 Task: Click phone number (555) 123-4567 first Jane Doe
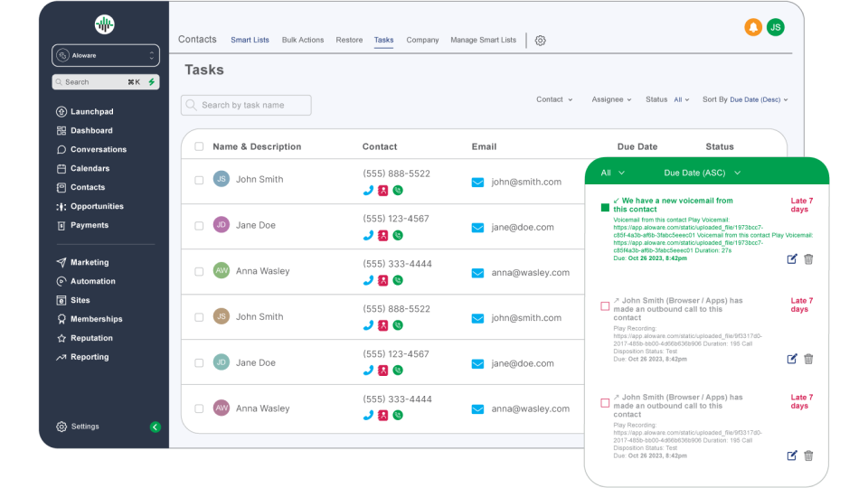(396, 219)
